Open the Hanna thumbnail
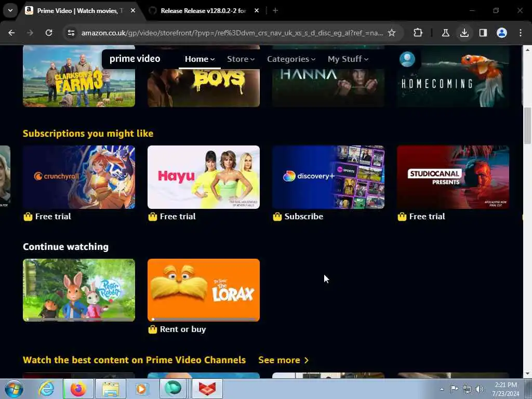The width and height of the screenshot is (532, 399). coord(328,87)
